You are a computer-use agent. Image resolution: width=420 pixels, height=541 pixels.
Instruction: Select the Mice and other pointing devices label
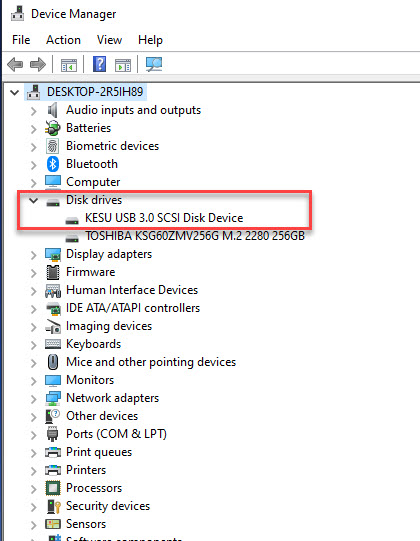click(x=151, y=362)
